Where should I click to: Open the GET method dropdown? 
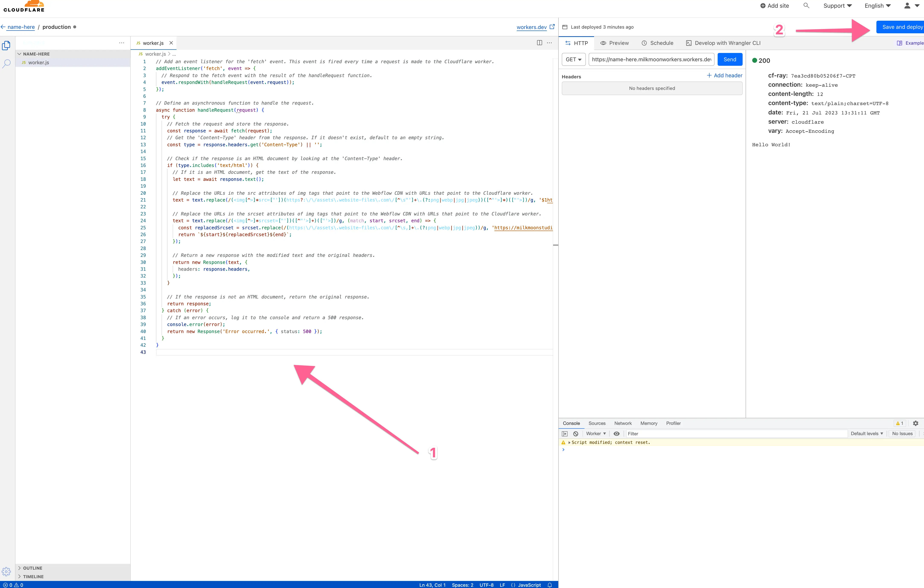pos(573,59)
